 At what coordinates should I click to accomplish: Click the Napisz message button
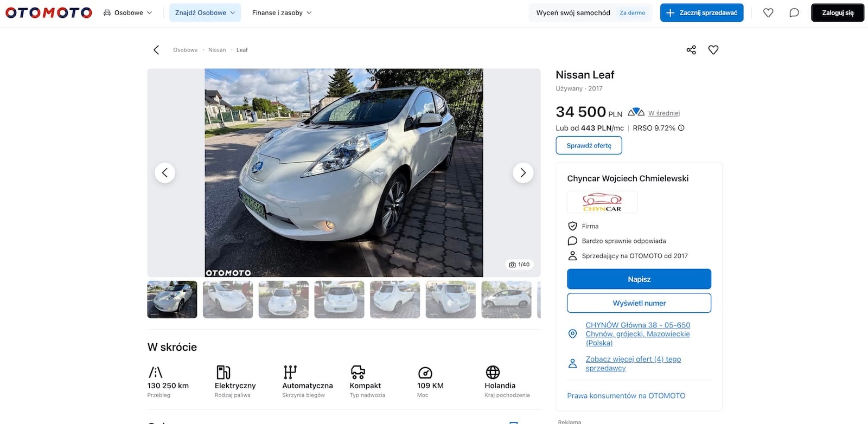point(639,279)
